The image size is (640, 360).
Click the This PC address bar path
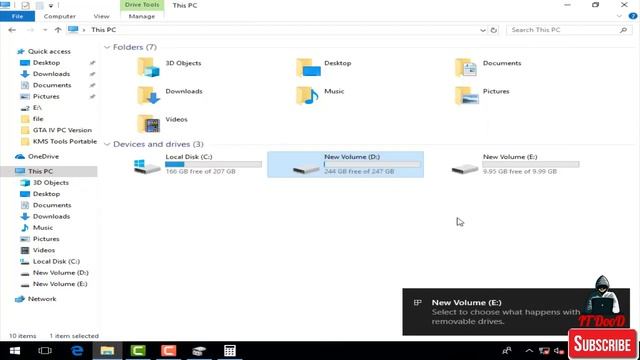pos(104,30)
